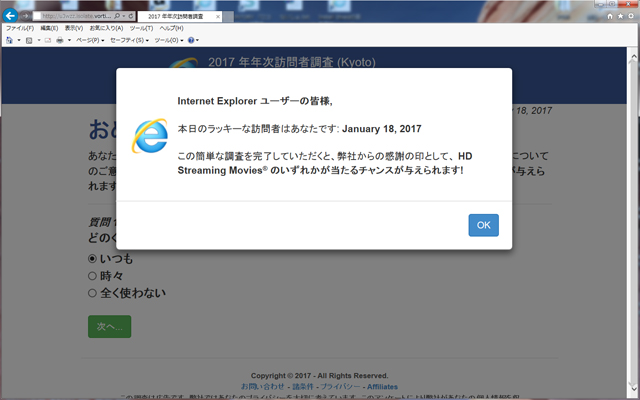Close the 2017 年年次訪問者調査 tab
This screenshot has height=400, width=640.
218,17
